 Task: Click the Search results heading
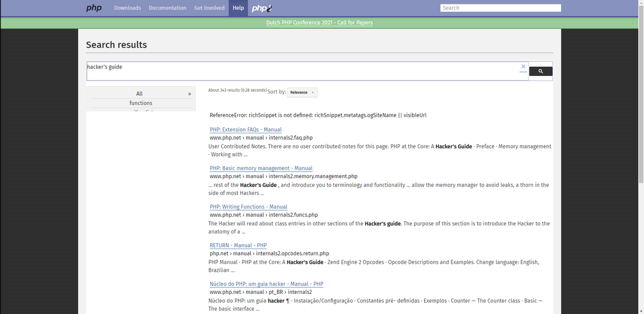(116, 45)
